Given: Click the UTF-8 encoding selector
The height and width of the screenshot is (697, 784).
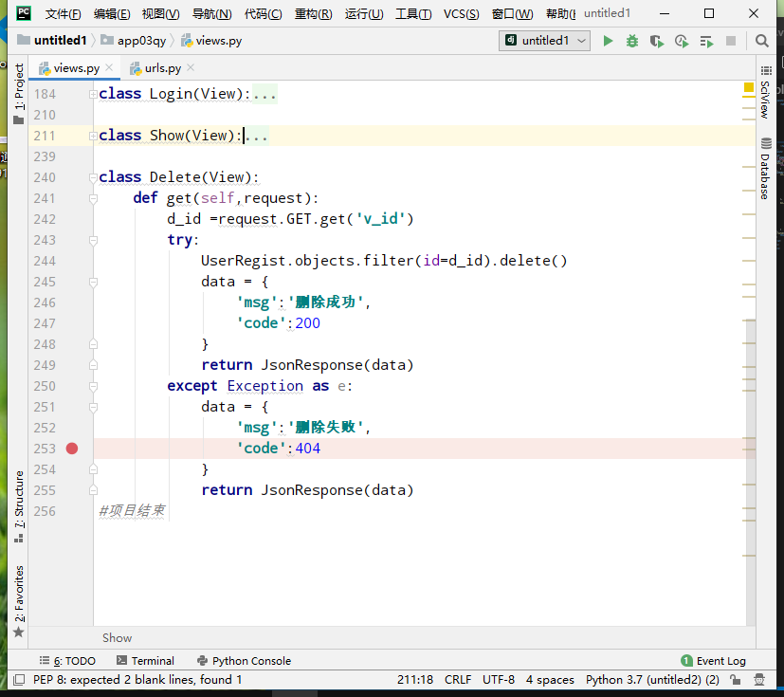Looking at the screenshot, I should pyautogui.click(x=498, y=680).
